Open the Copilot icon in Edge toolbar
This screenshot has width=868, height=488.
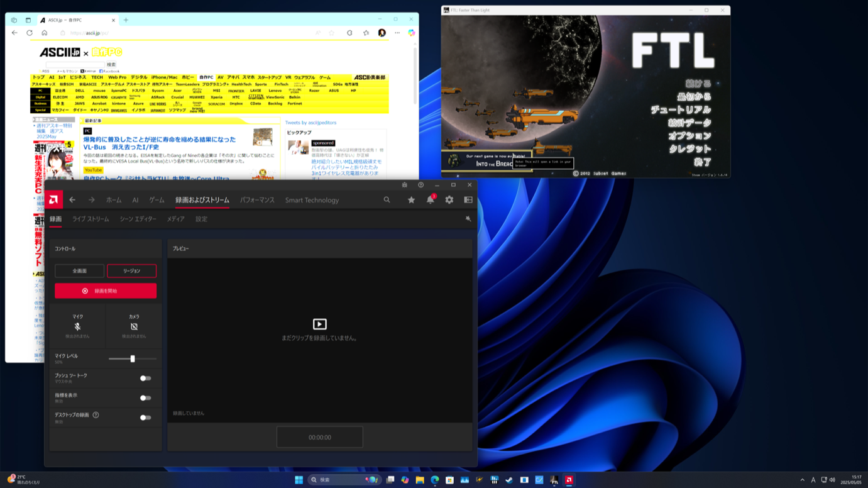pyautogui.click(x=412, y=33)
